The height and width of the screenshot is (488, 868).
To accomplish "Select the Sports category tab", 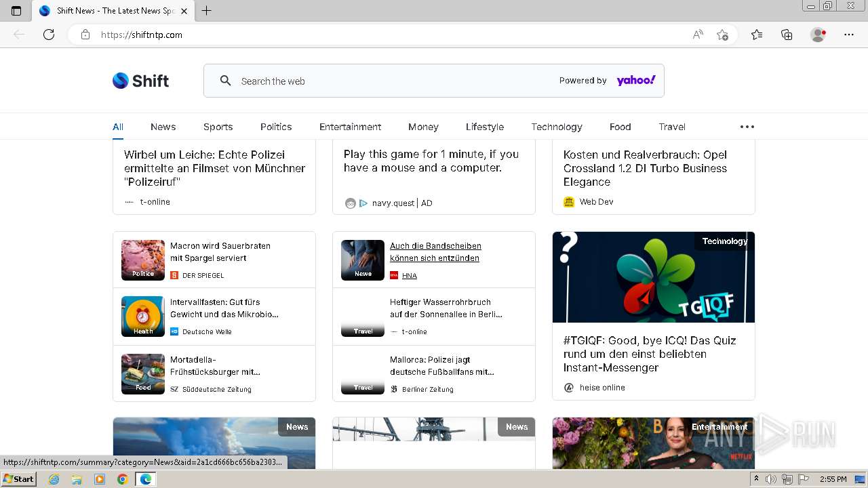I will [218, 127].
